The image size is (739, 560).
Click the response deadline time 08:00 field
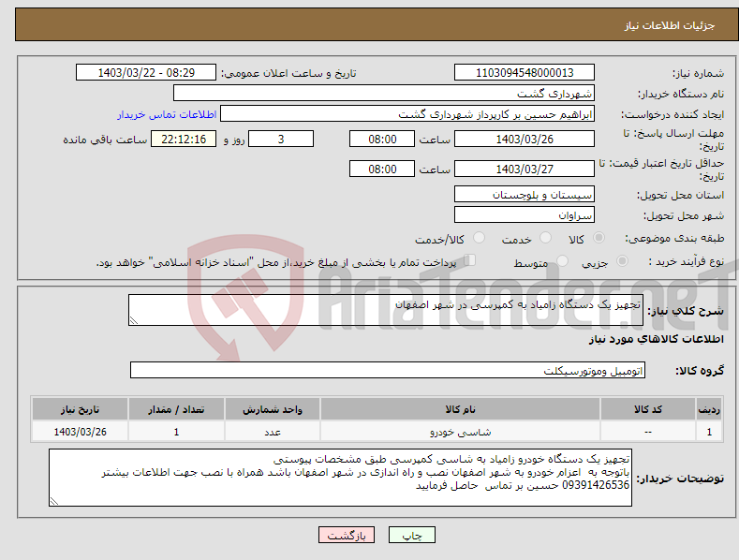pos(382,139)
